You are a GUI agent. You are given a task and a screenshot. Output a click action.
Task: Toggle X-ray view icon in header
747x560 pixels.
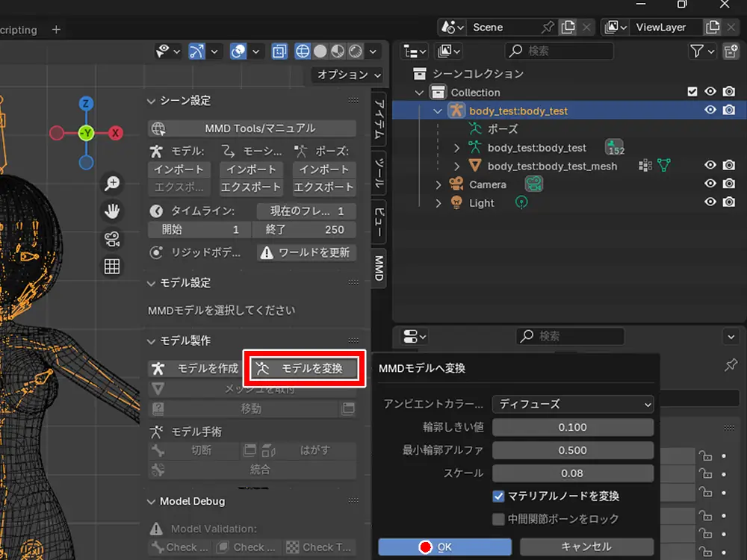tap(279, 52)
